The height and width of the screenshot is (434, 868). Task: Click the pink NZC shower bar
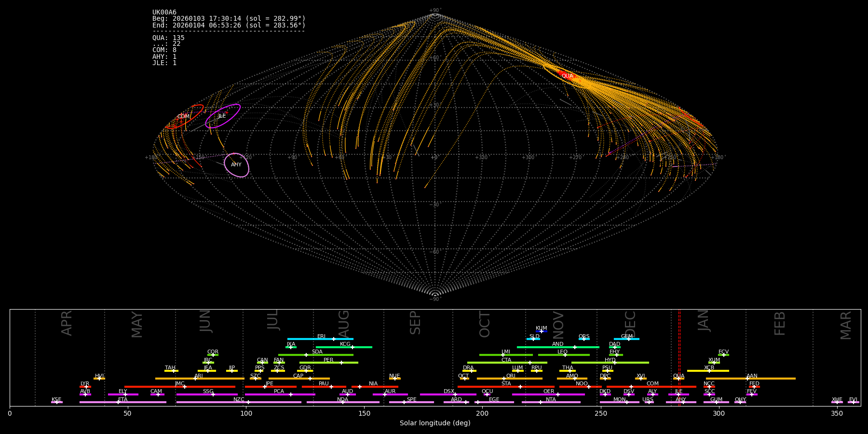click(x=239, y=402)
